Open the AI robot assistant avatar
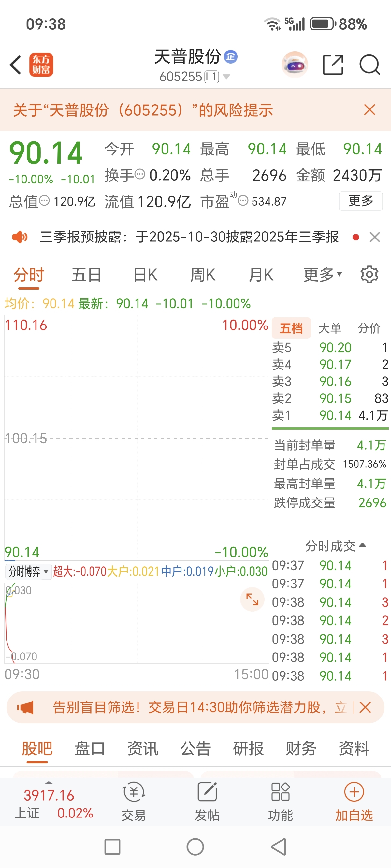391x868 pixels. point(295,65)
